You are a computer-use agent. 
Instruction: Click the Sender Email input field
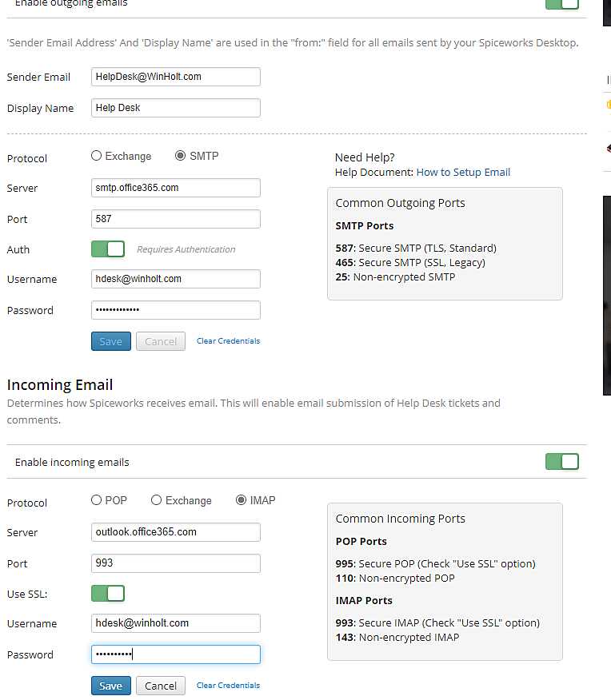(x=175, y=77)
